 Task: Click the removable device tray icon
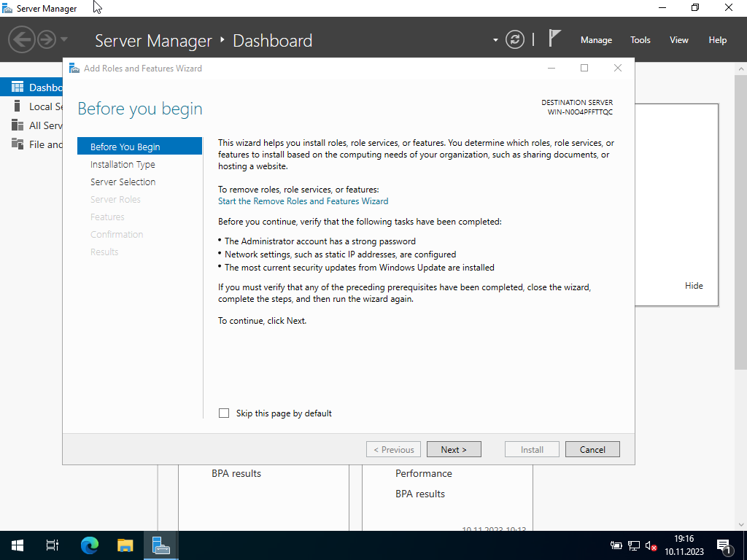[x=616, y=545]
